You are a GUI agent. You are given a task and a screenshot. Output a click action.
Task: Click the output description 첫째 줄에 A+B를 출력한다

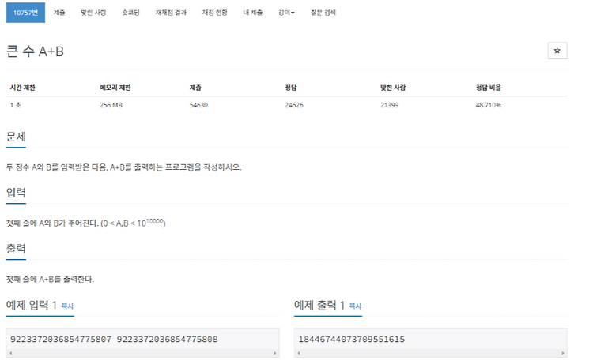50,279
